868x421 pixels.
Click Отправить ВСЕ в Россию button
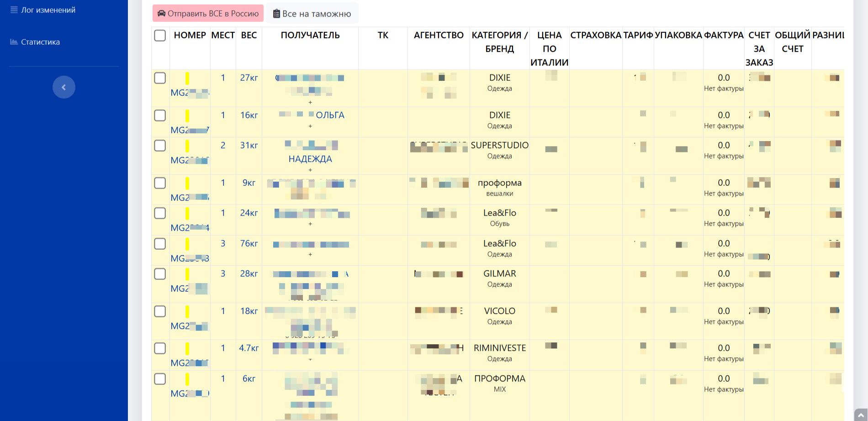[x=208, y=14]
